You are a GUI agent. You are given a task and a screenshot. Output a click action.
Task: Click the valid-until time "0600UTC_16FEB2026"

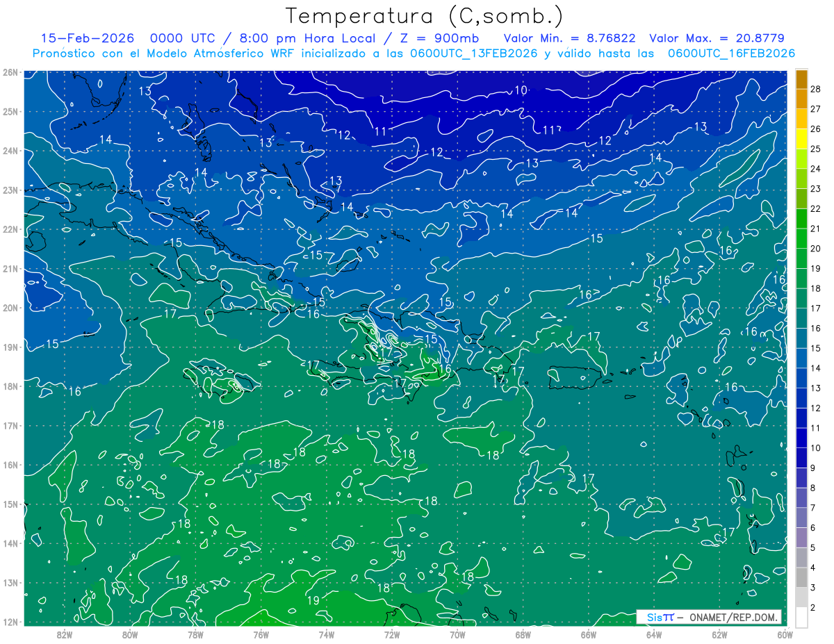731,53
